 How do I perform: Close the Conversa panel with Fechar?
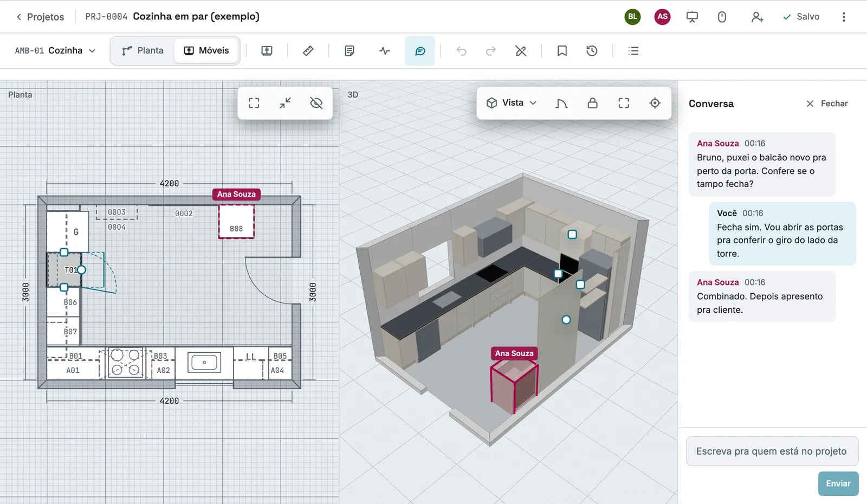tap(827, 104)
